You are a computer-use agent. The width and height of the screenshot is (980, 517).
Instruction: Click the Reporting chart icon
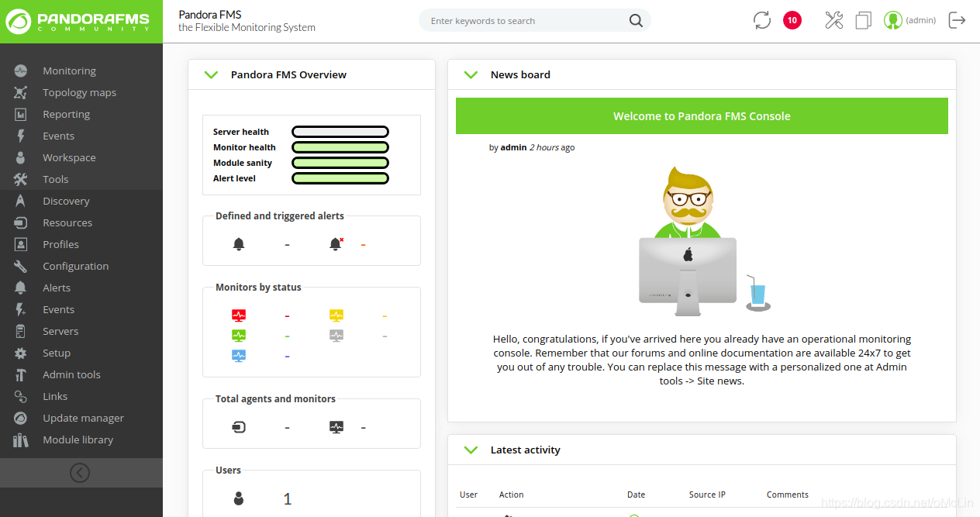pyautogui.click(x=21, y=114)
